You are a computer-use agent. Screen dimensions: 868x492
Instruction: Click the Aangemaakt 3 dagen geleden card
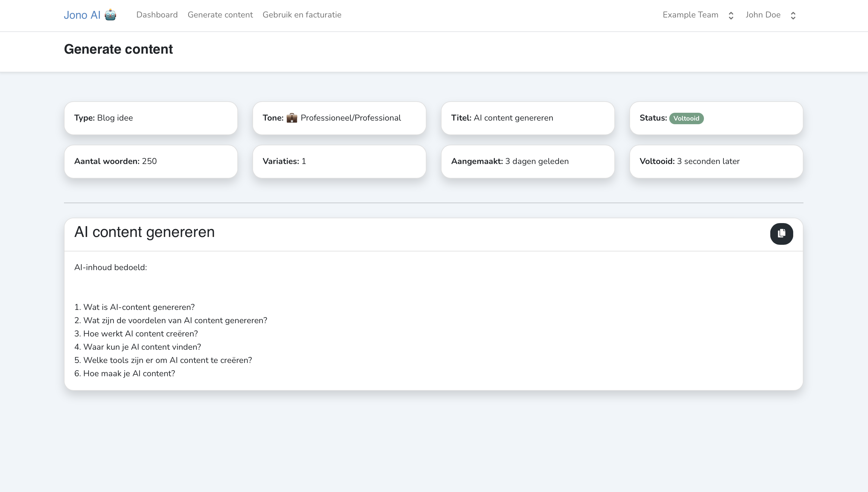pos(527,161)
